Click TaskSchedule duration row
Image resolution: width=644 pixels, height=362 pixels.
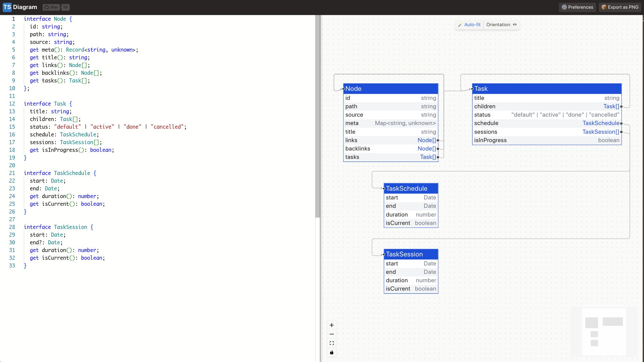(411, 215)
